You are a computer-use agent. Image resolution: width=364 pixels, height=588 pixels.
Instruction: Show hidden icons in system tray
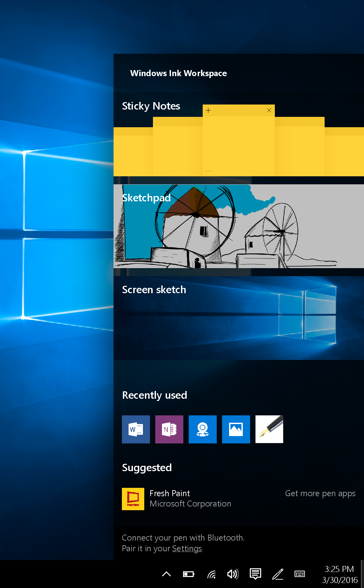(166, 574)
